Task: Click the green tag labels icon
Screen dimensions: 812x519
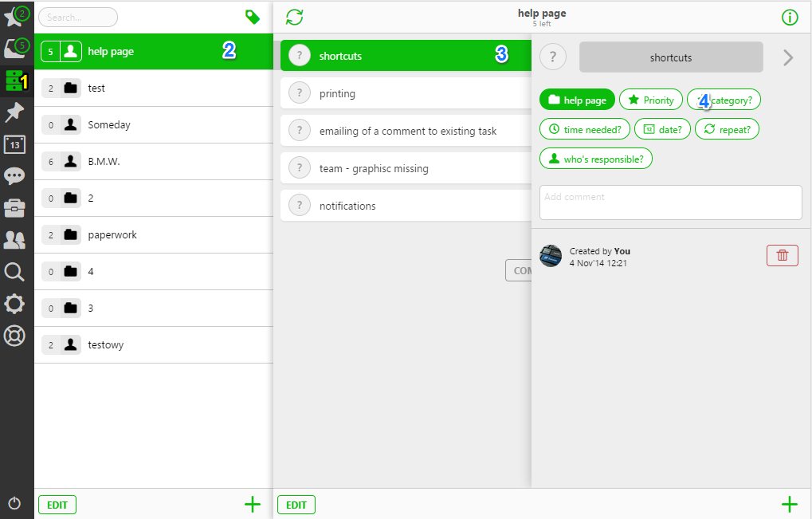Action: [x=252, y=17]
